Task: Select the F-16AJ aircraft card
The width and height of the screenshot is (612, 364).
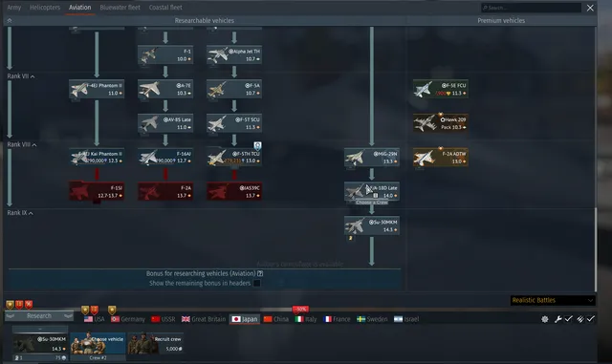Action: (165, 158)
